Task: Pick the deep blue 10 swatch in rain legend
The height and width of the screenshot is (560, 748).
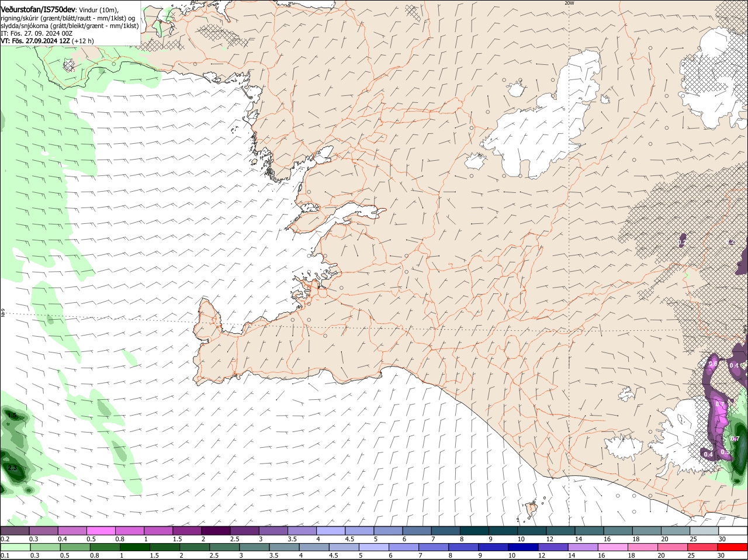Action: (524, 547)
